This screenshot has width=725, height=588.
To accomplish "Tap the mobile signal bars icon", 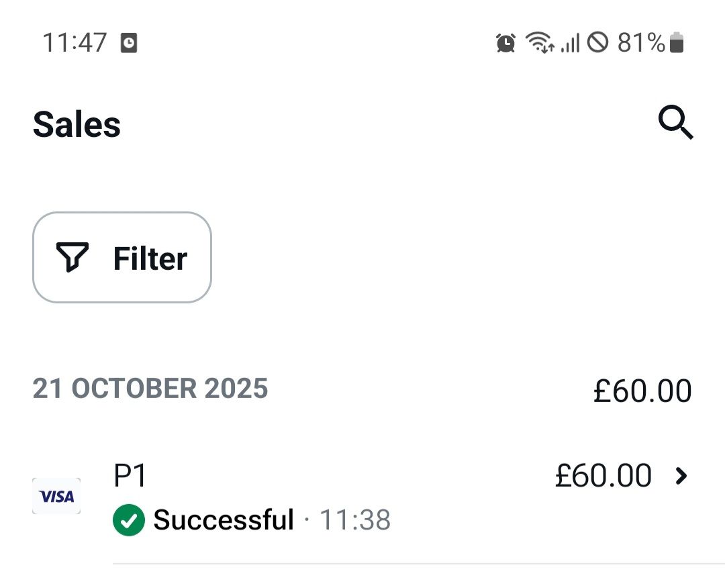I will pos(570,43).
